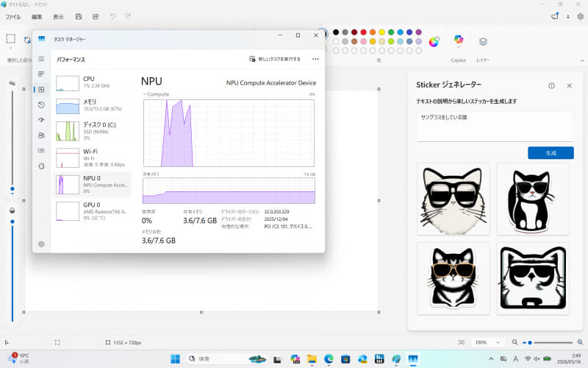Select the メモリ performance entry

[x=93, y=106]
